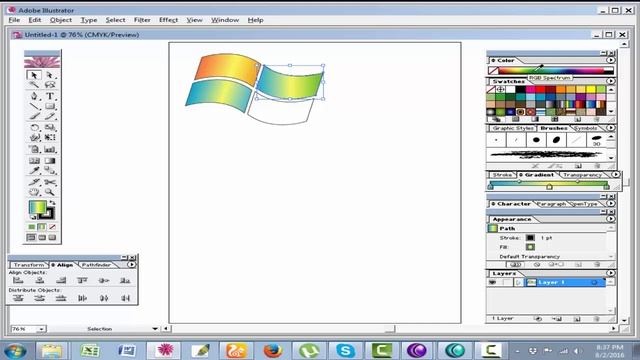The width and height of the screenshot is (640, 360).
Task: Select the Layer 1 row
Action: 546,282
